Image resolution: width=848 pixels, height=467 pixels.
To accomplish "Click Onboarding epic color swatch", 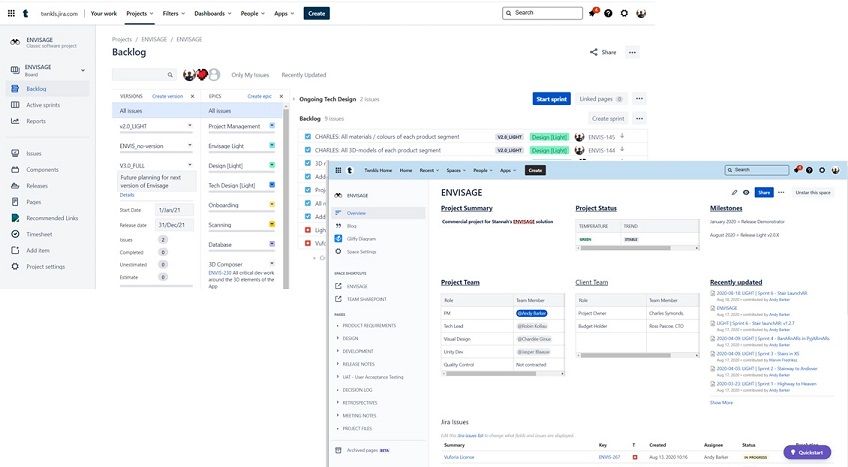I will (x=272, y=204).
